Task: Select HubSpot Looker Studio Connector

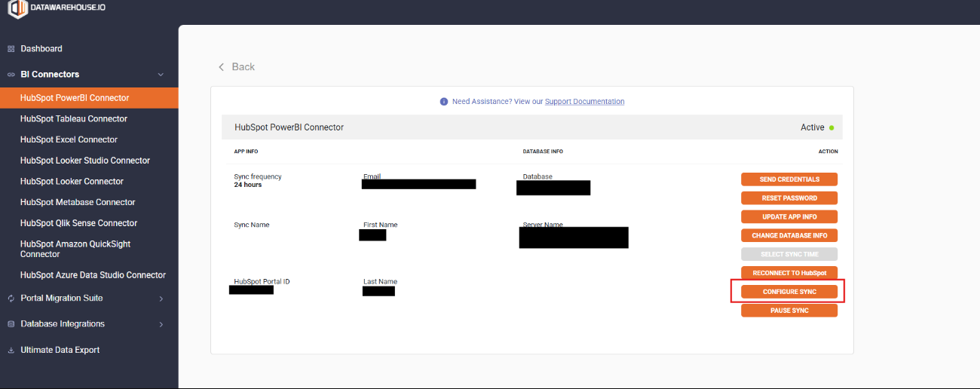Action: point(85,161)
